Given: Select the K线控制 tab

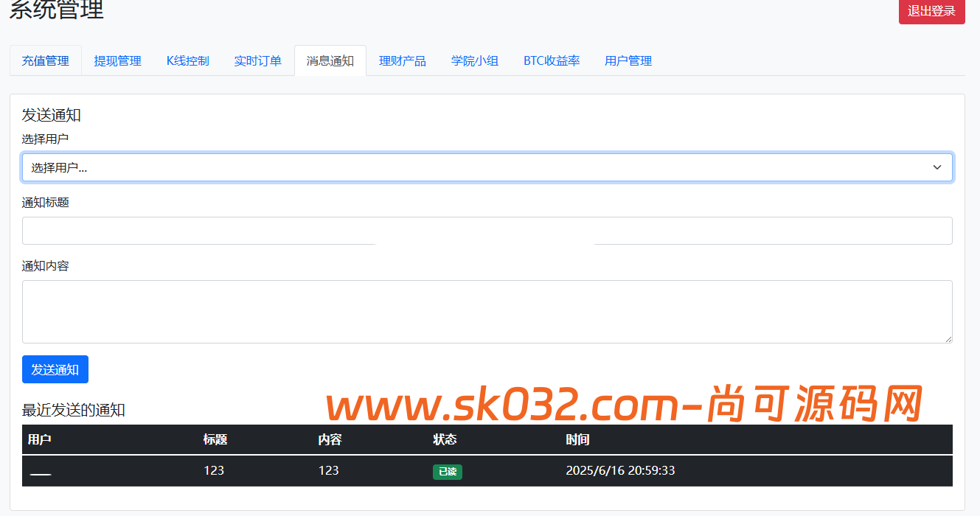Looking at the screenshot, I should 187,60.
